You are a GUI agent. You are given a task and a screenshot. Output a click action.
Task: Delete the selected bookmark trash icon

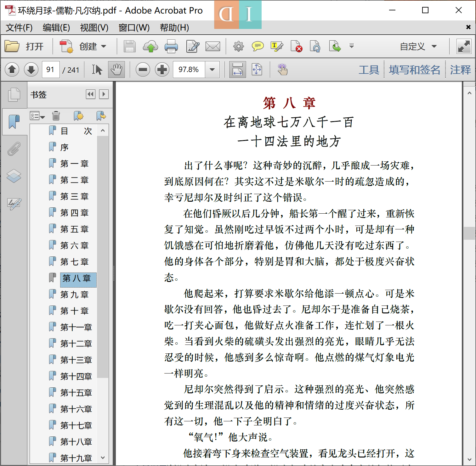coord(56,116)
